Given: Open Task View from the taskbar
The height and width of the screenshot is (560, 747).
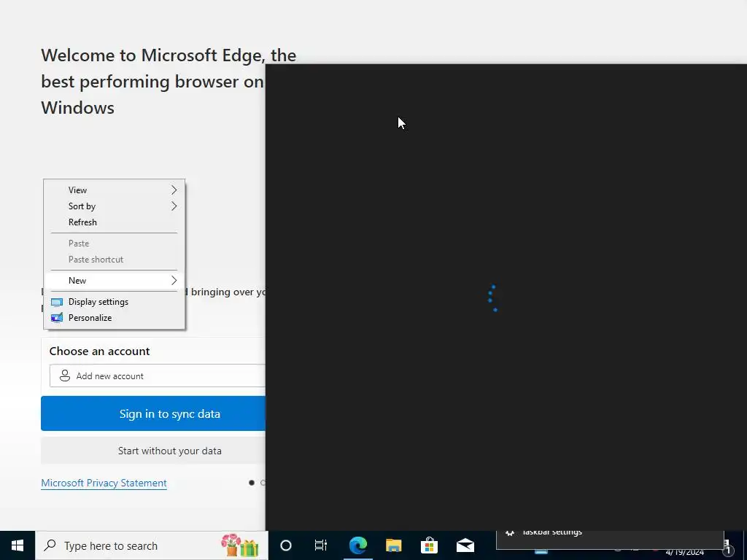Looking at the screenshot, I should 321,545.
